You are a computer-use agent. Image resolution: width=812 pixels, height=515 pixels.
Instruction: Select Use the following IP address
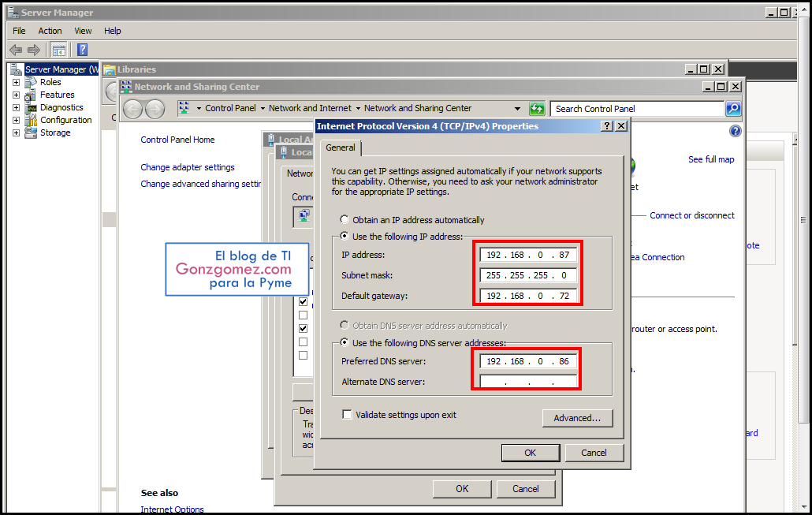point(344,237)
